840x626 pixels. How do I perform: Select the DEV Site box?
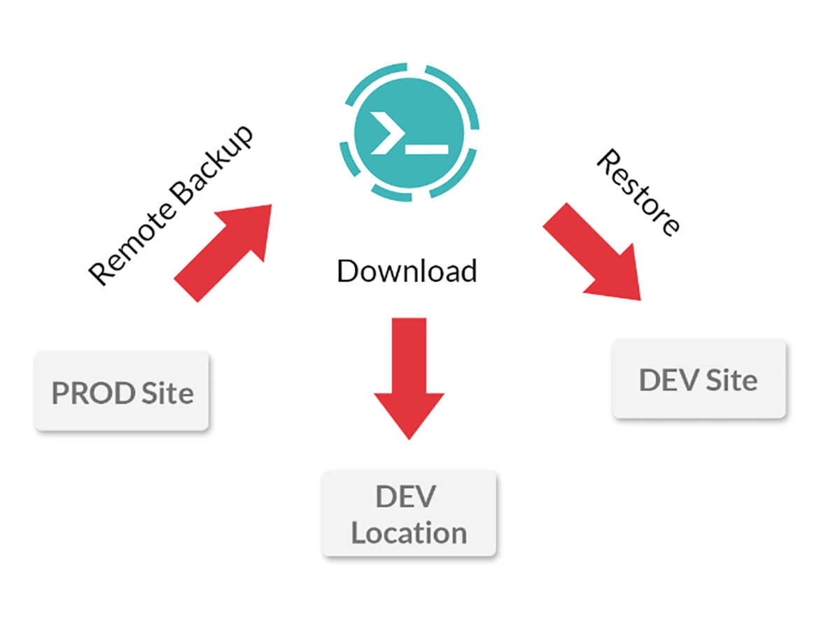click(x=699, y=380)
